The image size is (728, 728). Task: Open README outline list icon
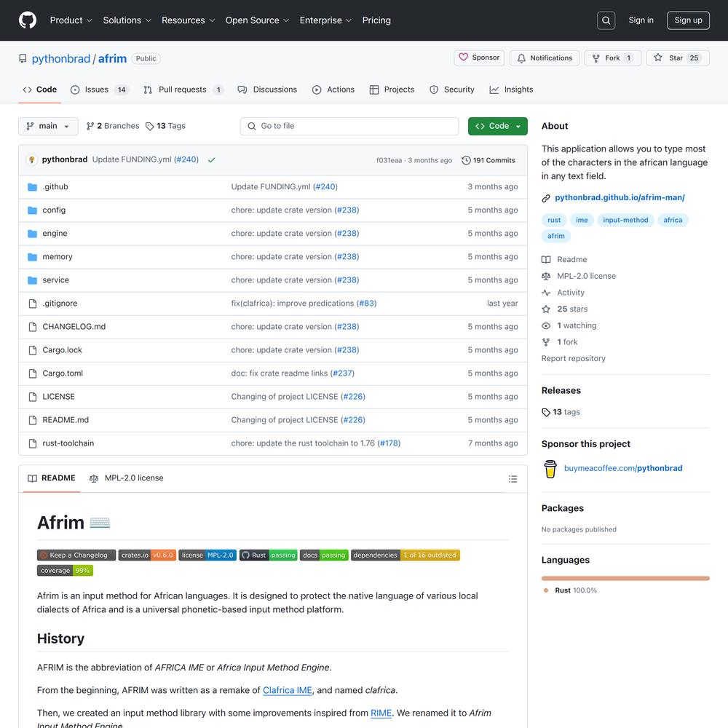513,479
